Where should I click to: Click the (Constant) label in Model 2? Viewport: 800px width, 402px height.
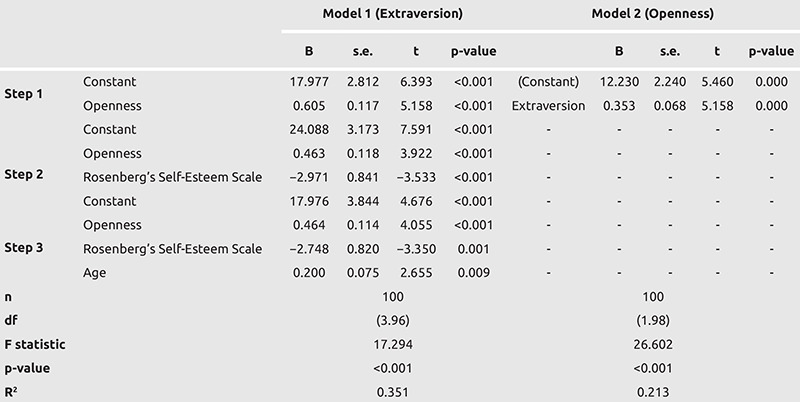(548, 82)
